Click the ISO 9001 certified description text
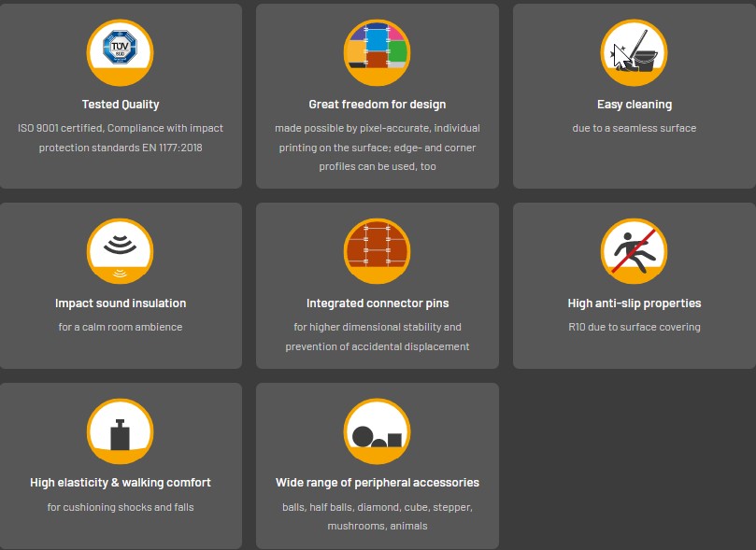 click(x=121, y=138)
